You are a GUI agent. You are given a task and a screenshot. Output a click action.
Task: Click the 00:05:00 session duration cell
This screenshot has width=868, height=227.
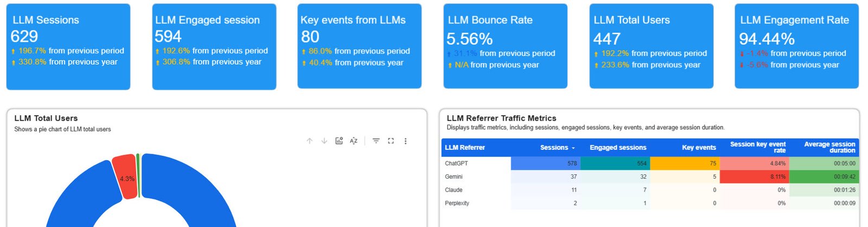coord(824,163)
